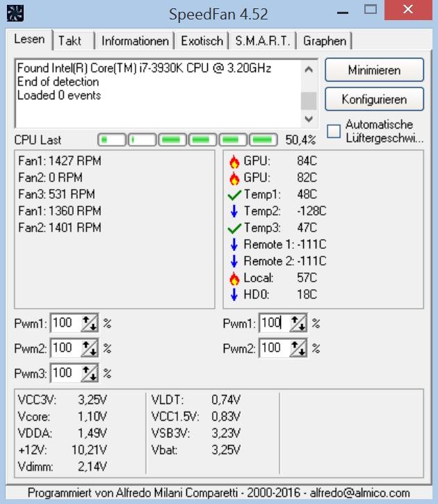Click the right Pwm2 percentage field

[275, 348]
